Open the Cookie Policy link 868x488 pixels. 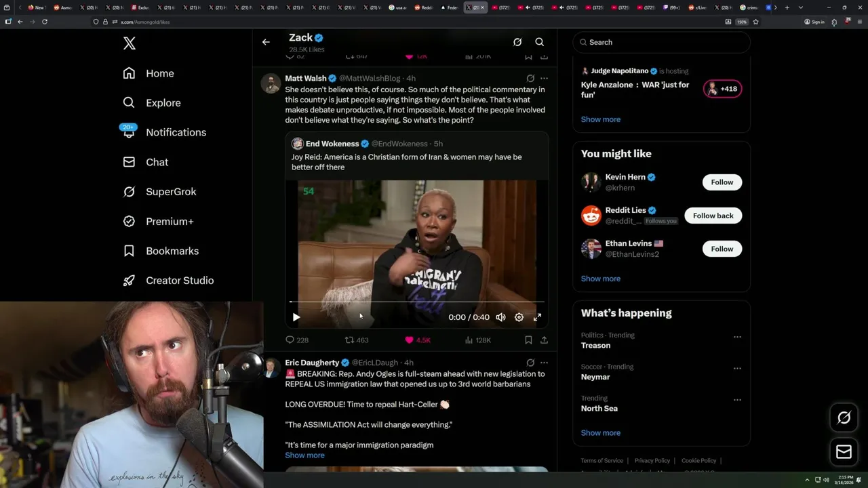pyautogui.click(x=698, y=461)
